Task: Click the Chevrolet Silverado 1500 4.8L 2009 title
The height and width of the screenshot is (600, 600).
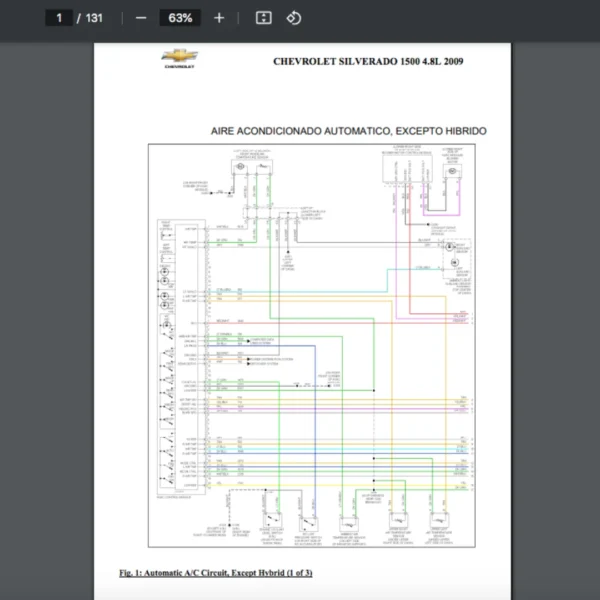Action: pyautogui.click(x=367, y=61)
